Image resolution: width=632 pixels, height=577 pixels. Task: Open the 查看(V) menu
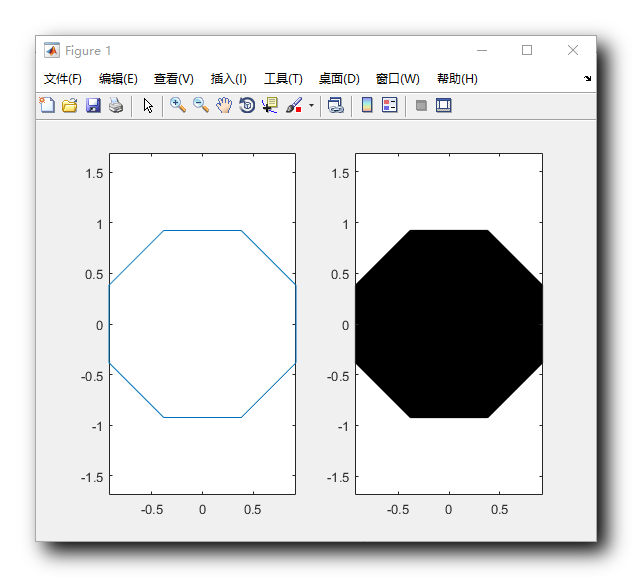[x=174, y=79]
